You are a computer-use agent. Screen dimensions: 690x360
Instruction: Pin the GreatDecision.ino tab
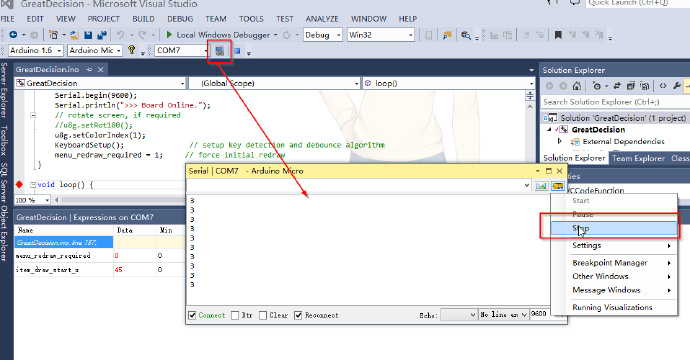[89, 70]
